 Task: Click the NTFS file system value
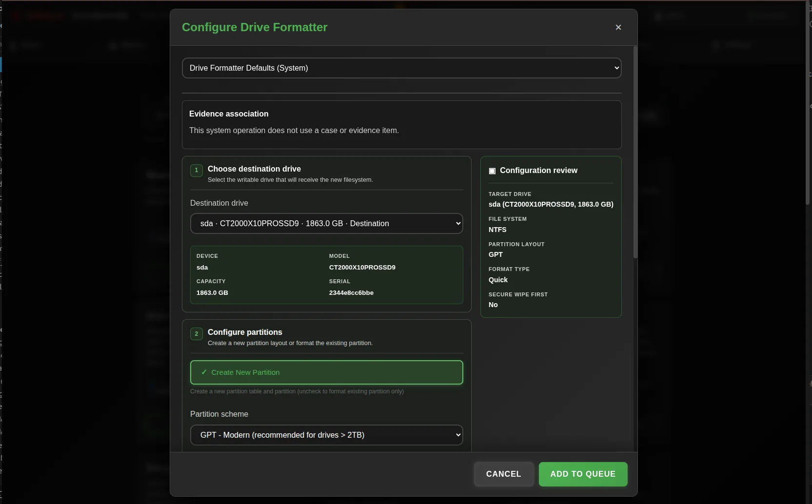coord(497,230)
